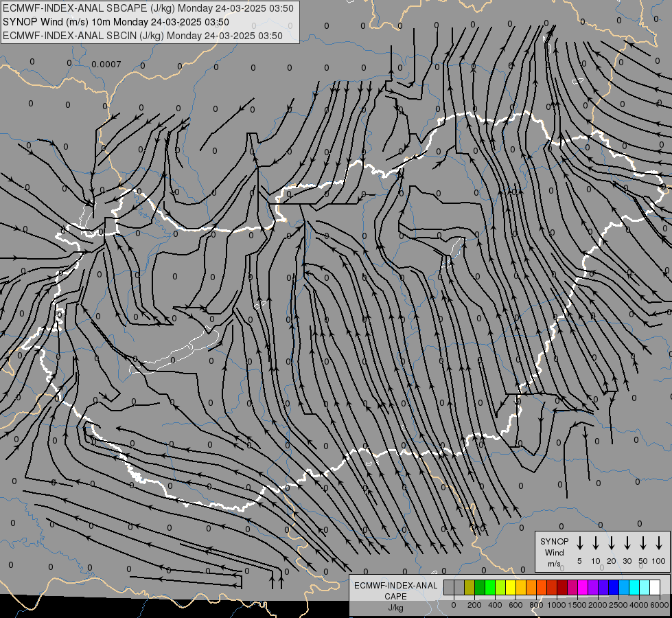This screenshot has width=672, height=618.
Task: Click the 100 m/s wind arrow in legend
Action: pos(659,543)
